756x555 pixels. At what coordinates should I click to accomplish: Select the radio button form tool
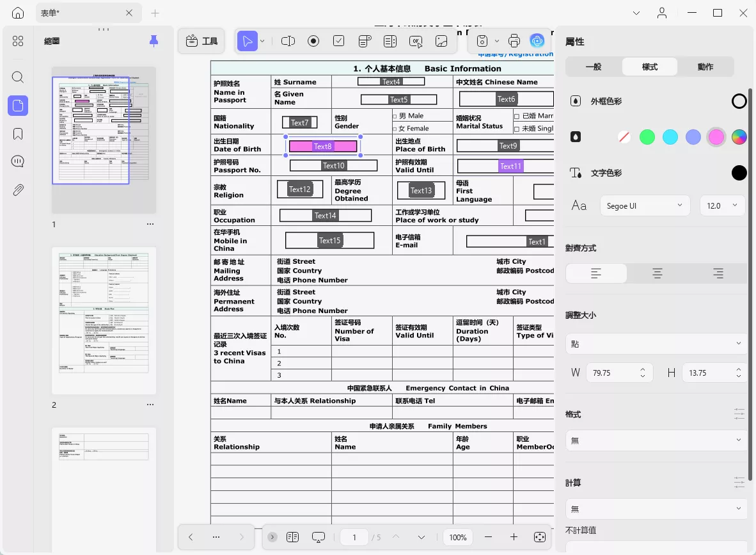point(313,41)
